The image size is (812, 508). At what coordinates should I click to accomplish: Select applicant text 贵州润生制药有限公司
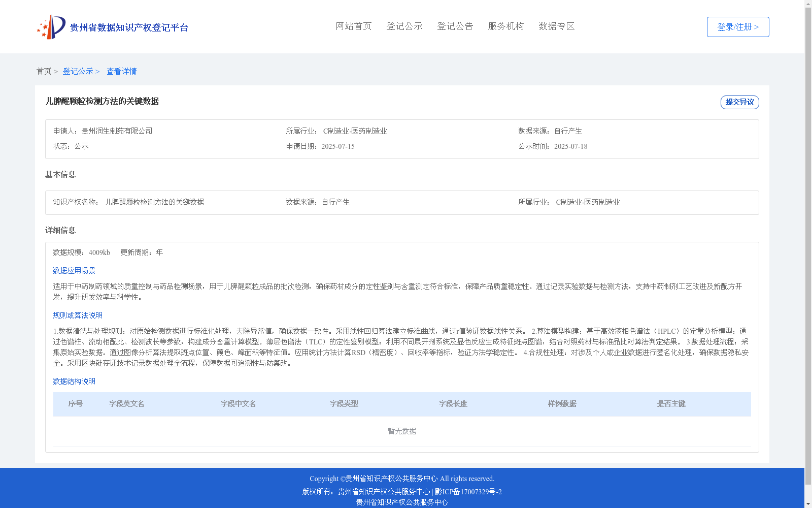coord(117,131)
